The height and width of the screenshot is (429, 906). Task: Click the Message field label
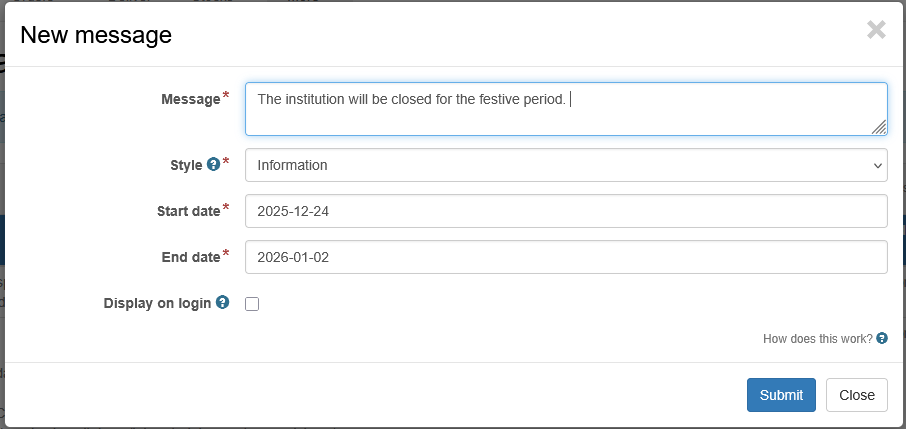click(x=191, y=99)
